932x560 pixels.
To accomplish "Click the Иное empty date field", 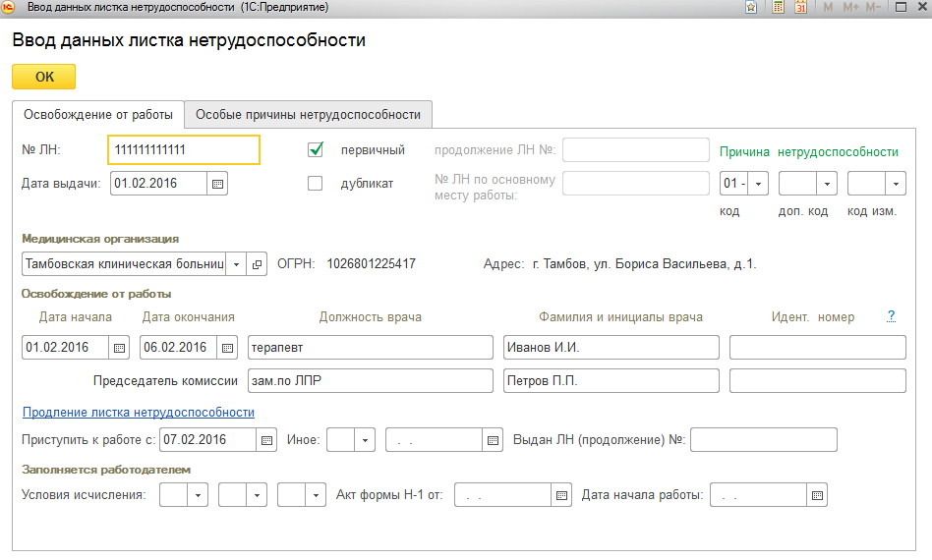I will pyautogui.click(x=434, y=440).
